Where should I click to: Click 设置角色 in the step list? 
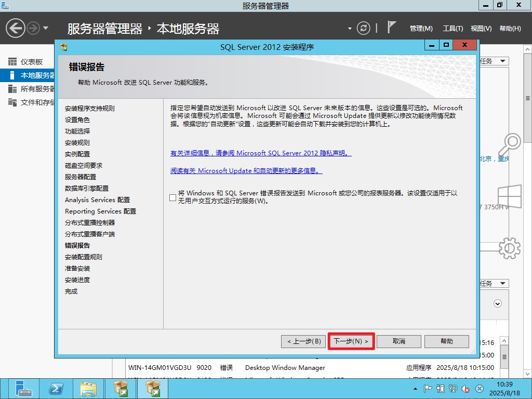[x=77, y=120]
